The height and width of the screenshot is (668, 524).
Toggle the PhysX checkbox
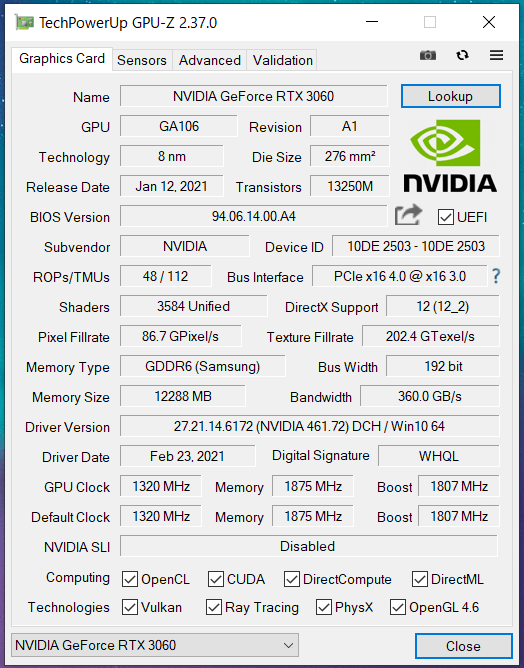click(x=324, y=608)
